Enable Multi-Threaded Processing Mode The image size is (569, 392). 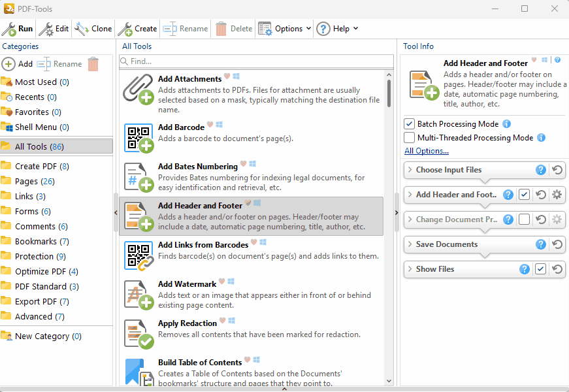coord(410,138)
